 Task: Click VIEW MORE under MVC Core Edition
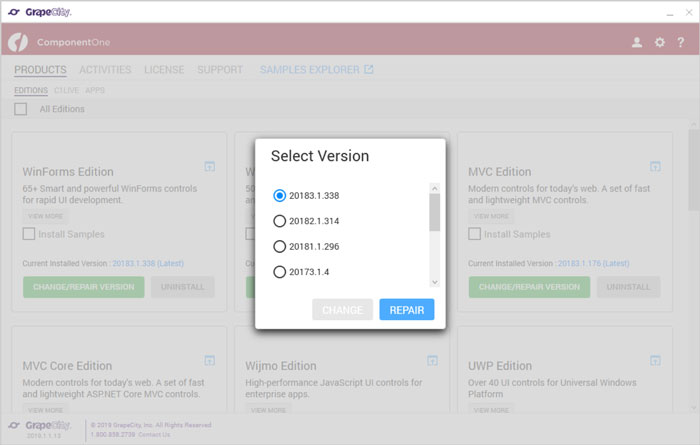(x=46, y=410)
